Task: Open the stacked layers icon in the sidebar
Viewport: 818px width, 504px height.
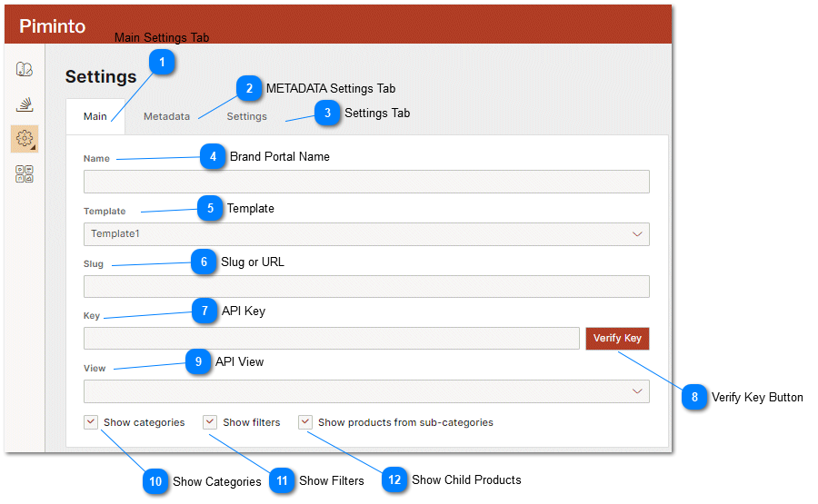Action: click(x=24, y=104)
